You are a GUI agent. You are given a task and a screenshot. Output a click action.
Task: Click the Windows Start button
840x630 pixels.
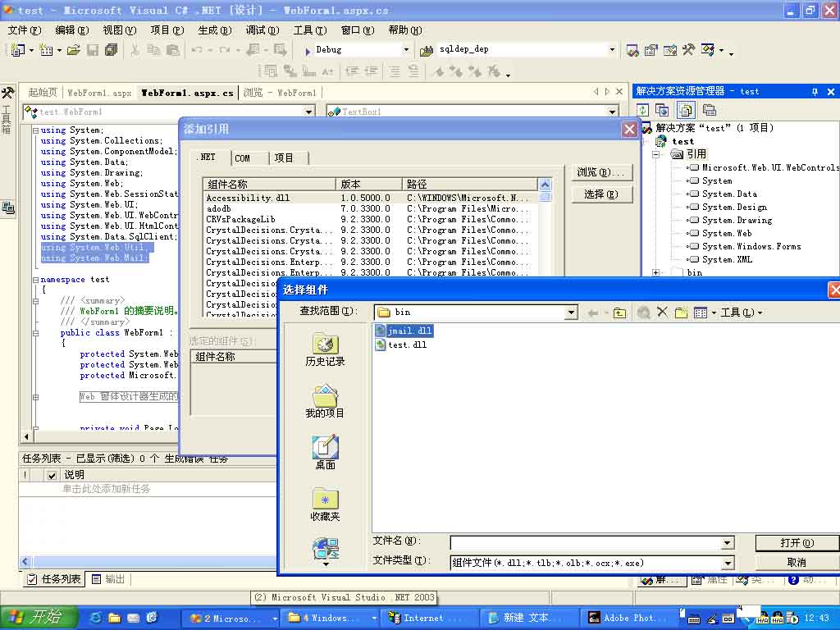pyautogui.click(x=39, y=618)
